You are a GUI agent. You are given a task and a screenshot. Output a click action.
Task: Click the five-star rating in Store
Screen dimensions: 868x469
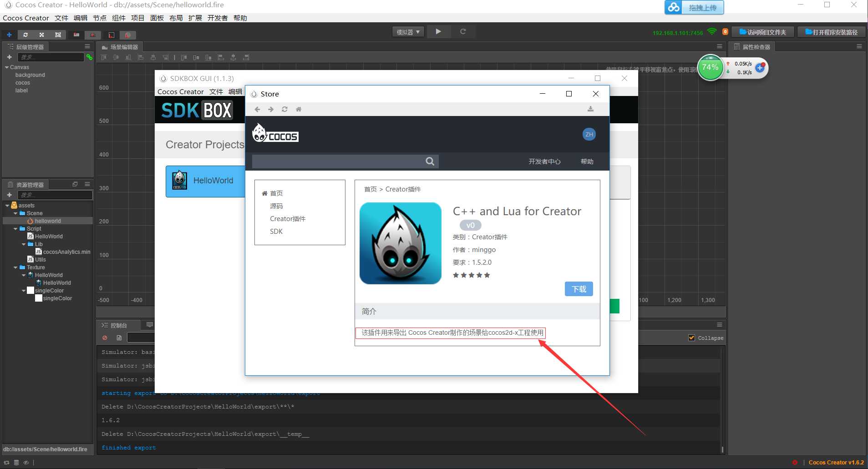472,275
